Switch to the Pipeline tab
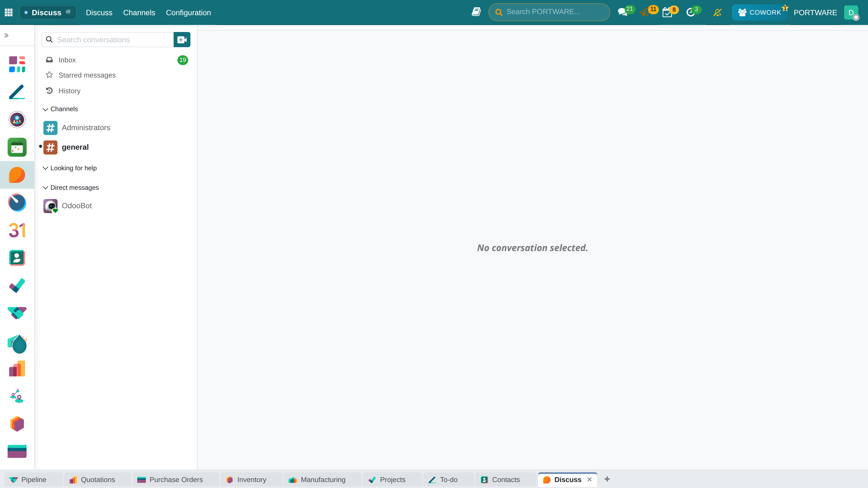868x488 pixels. (34, 480)
